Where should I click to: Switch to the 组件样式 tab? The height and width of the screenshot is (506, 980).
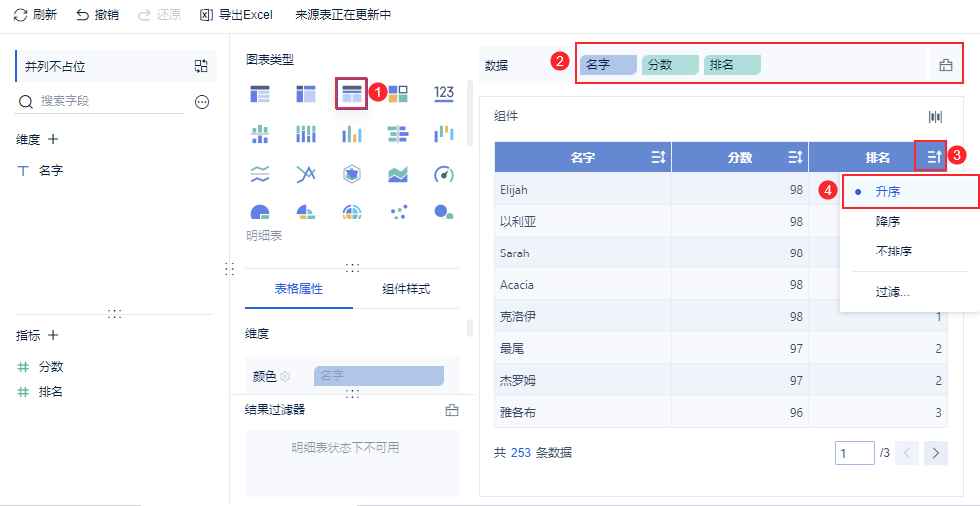pos(406,289)
